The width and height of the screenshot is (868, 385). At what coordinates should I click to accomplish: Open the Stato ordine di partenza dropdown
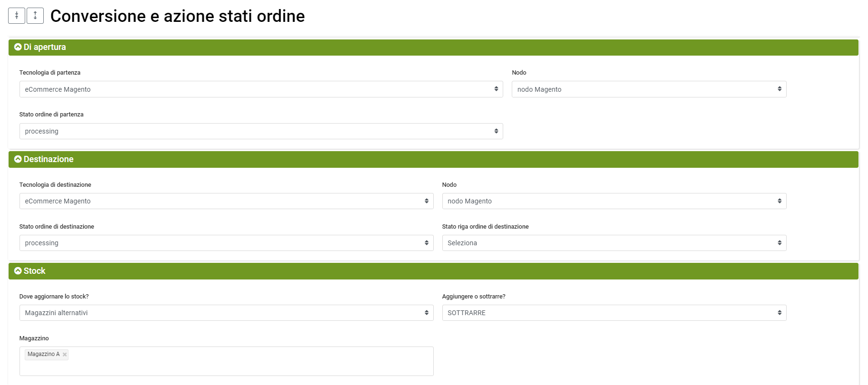(x=261, y=131)
